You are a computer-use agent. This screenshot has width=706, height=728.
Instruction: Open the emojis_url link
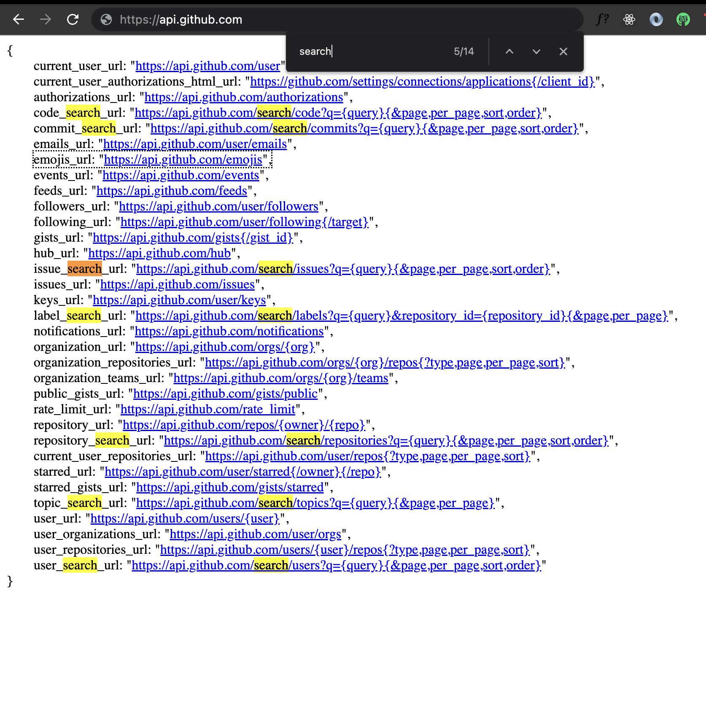183,160
